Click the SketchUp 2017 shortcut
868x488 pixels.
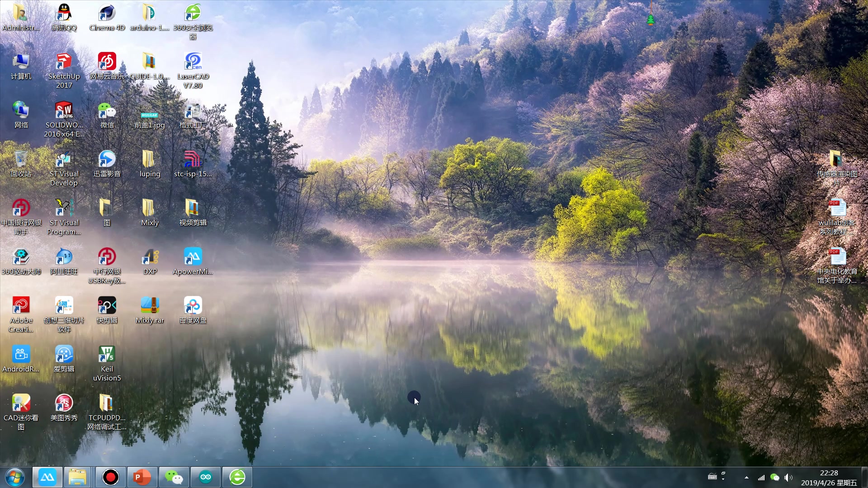point(64,62)
